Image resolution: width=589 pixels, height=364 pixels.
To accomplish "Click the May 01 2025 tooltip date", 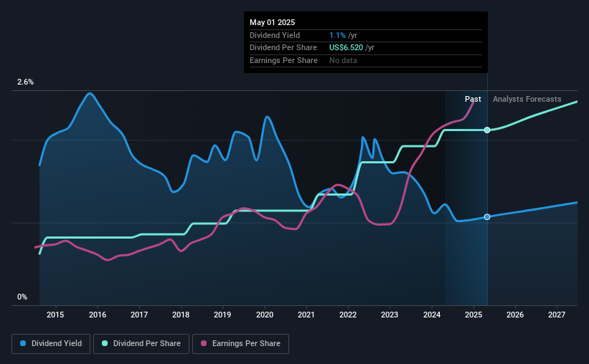I will tap(273, 22).
